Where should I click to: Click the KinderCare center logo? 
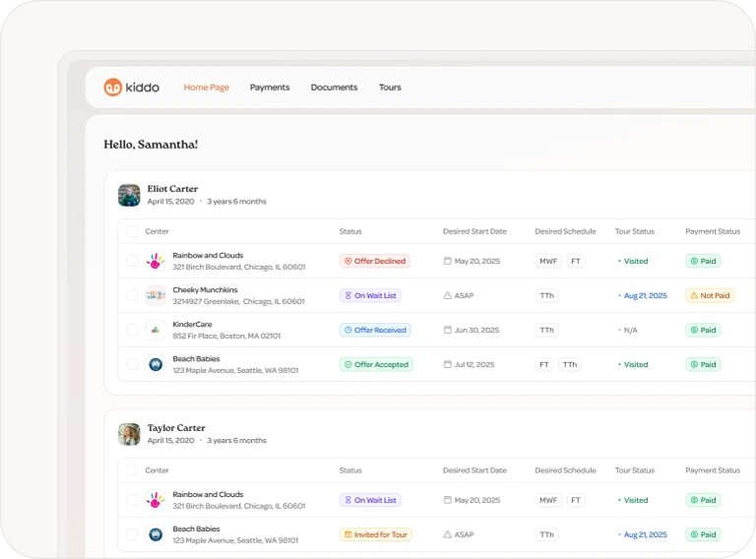pos(156,330)
